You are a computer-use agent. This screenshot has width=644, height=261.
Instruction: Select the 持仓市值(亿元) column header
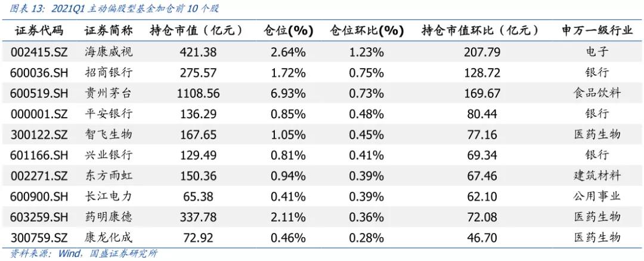pyautogui.click(x=196, y=30)
